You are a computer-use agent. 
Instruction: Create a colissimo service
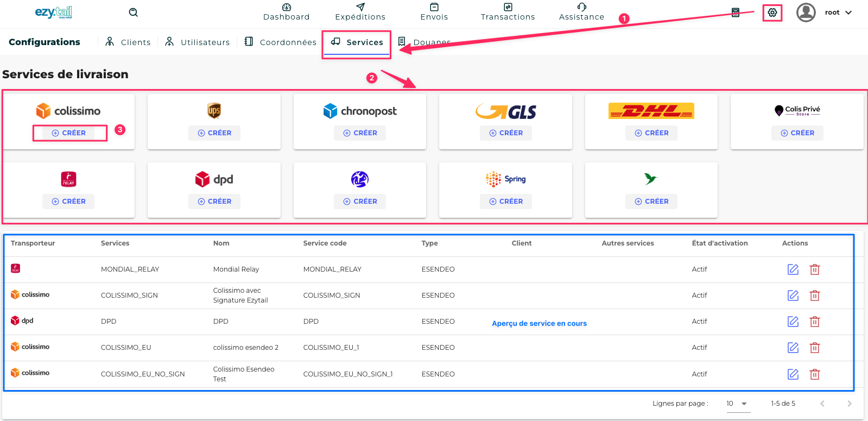click(68, 133)
